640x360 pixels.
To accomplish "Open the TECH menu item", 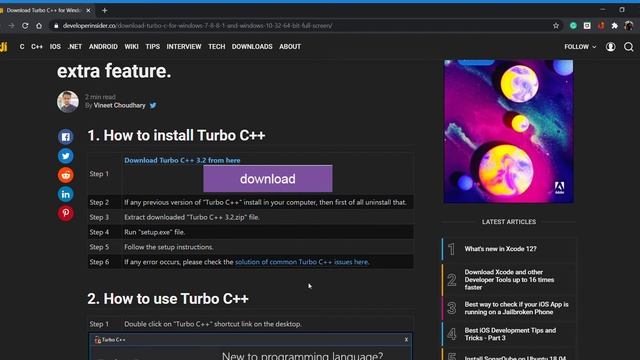I will (217, 47).
